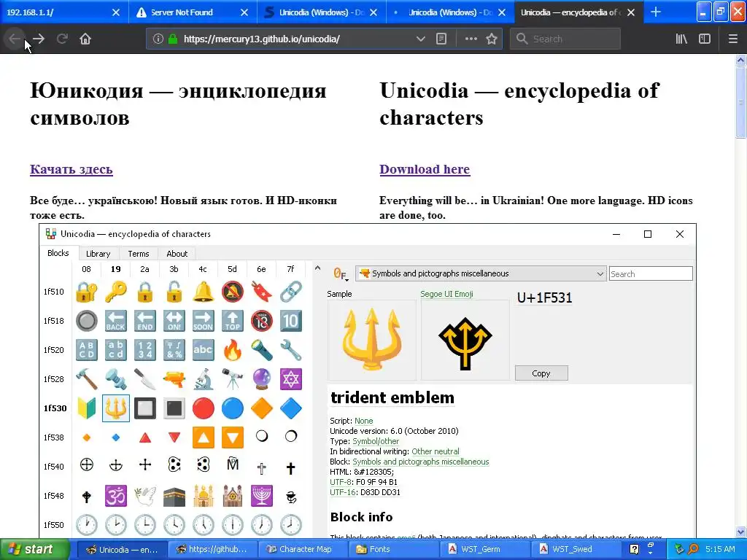747x560 pixels.
Task: Choose the flashlight emoji
Action: click(x=262, y=350)
